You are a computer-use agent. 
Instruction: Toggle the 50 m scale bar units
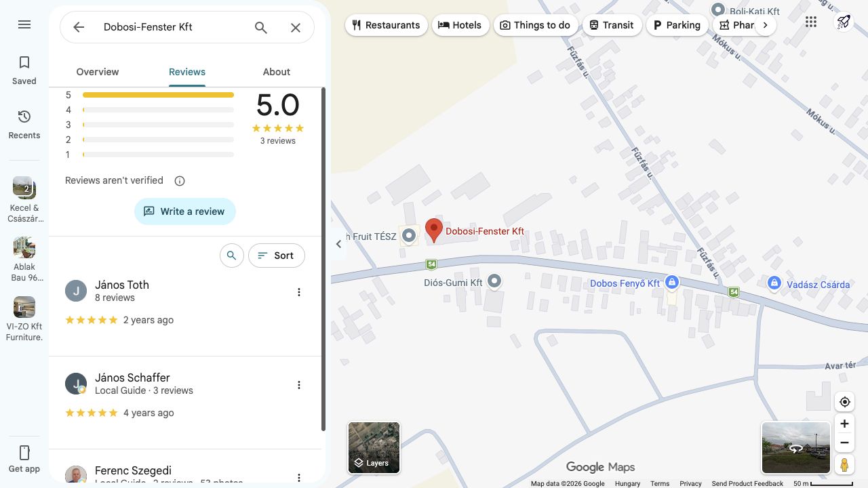tap(823, 484)
